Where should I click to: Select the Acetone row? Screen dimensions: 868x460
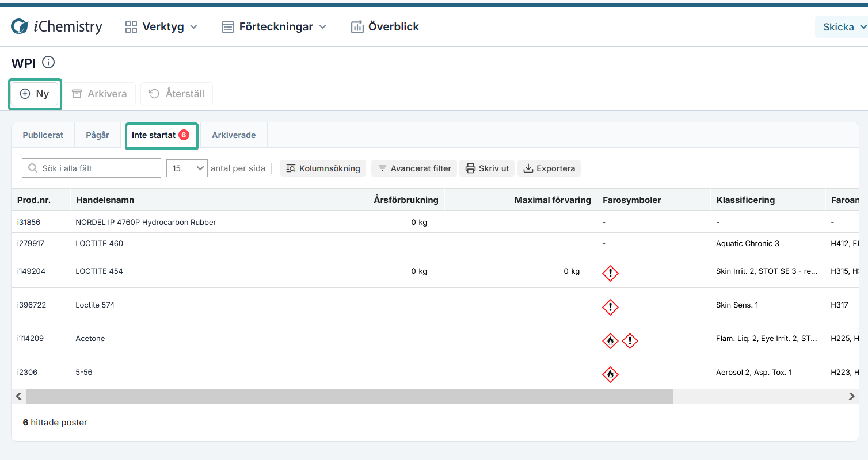click(x=435, y=338)
